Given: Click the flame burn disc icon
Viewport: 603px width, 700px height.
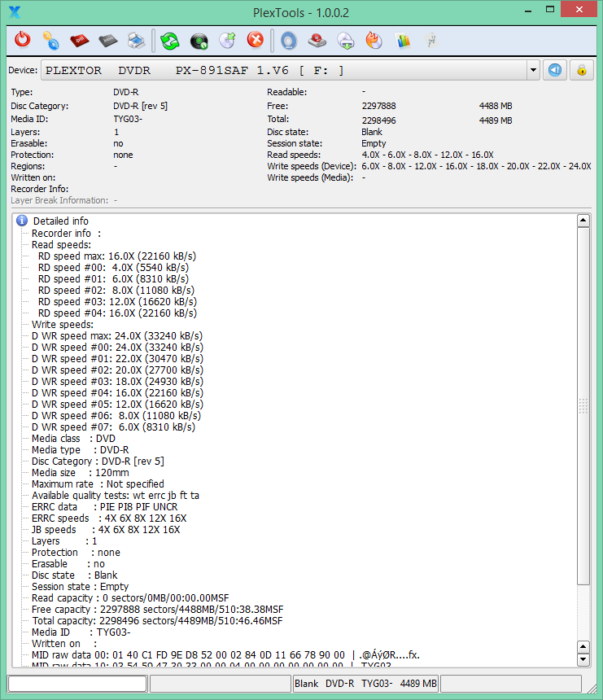Looking at the screenshot, I should pyautogui.click(x=374, y=40).
